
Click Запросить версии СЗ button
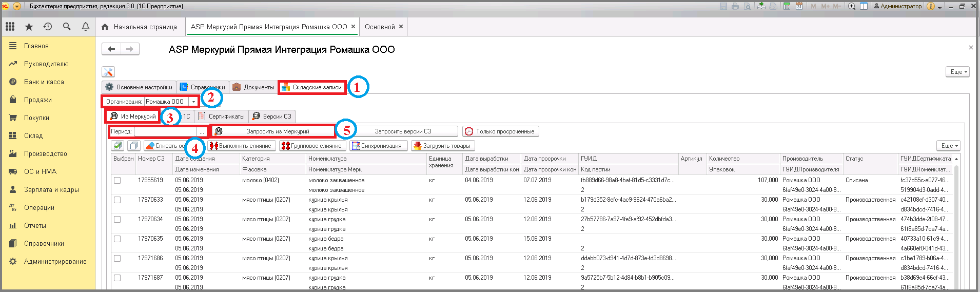[x=403, y=131]
